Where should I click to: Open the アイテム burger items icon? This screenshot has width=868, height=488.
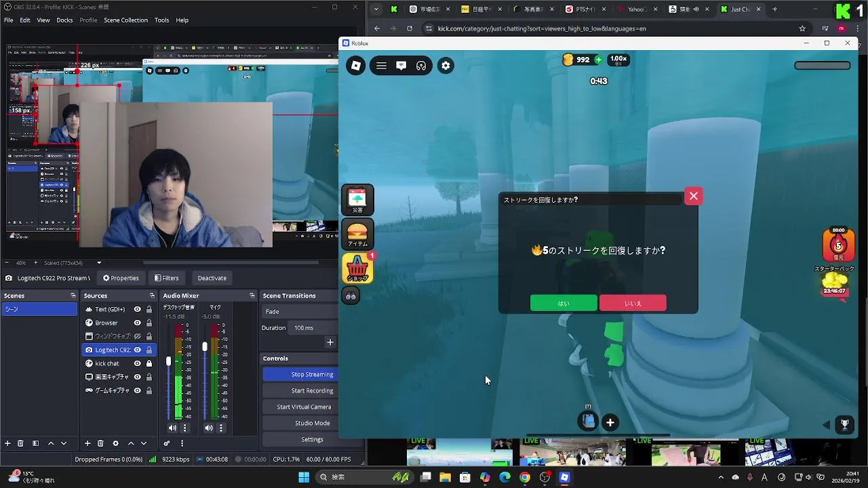pyautogui.click(x=357, y=234)
